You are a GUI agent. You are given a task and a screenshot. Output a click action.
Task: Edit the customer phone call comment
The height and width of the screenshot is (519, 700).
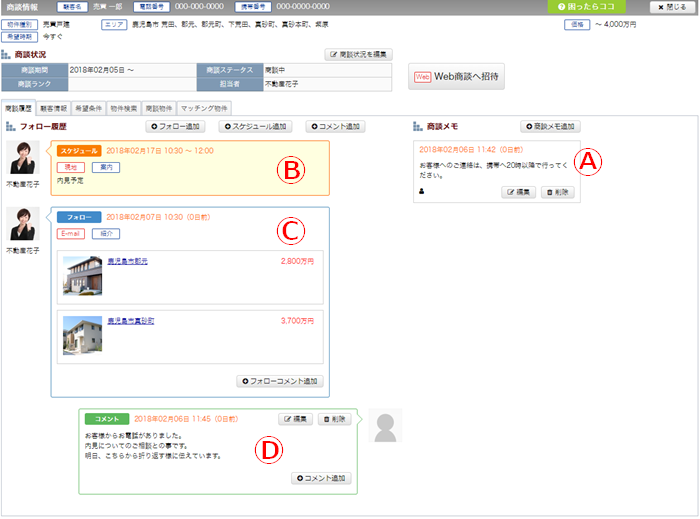click(x=295, y=419)
